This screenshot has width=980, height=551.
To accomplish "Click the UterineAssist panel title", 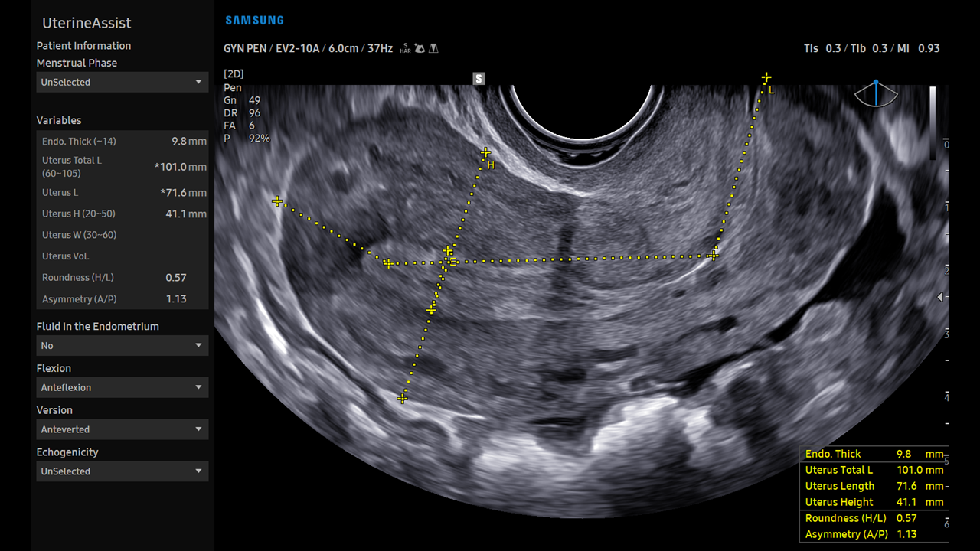I will click(x=87, y=23).
